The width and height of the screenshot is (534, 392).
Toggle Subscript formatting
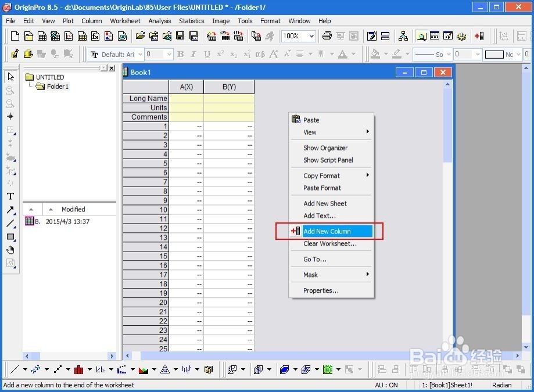(234, 54)
